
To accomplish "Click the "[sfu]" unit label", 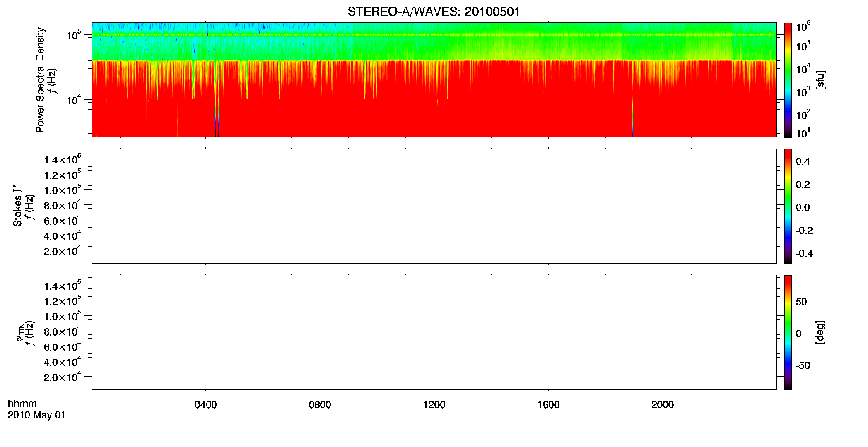I will coord(820,80).
